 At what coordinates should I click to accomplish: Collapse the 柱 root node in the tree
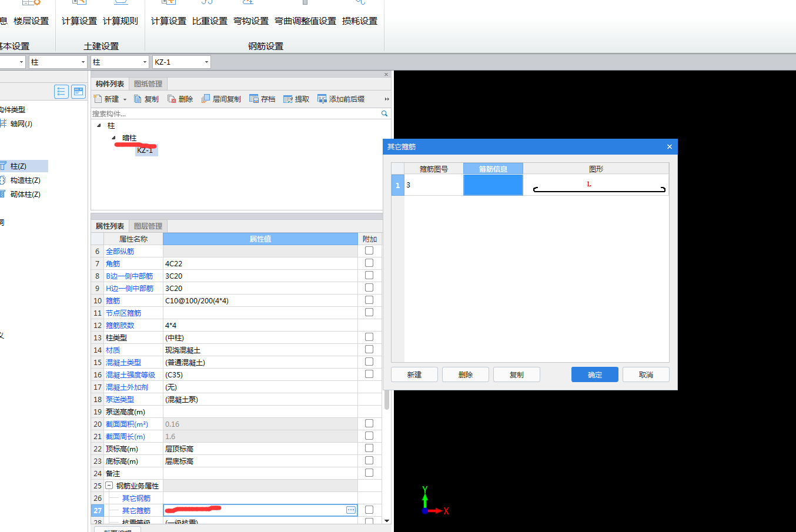tap(99, 125)
